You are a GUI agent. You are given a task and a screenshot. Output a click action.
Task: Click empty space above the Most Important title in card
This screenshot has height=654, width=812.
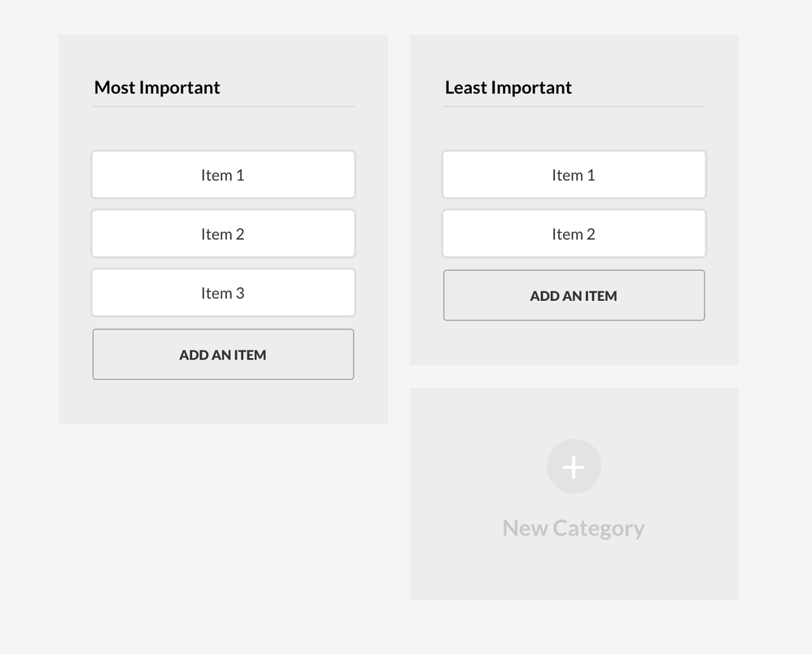[223, 55]
